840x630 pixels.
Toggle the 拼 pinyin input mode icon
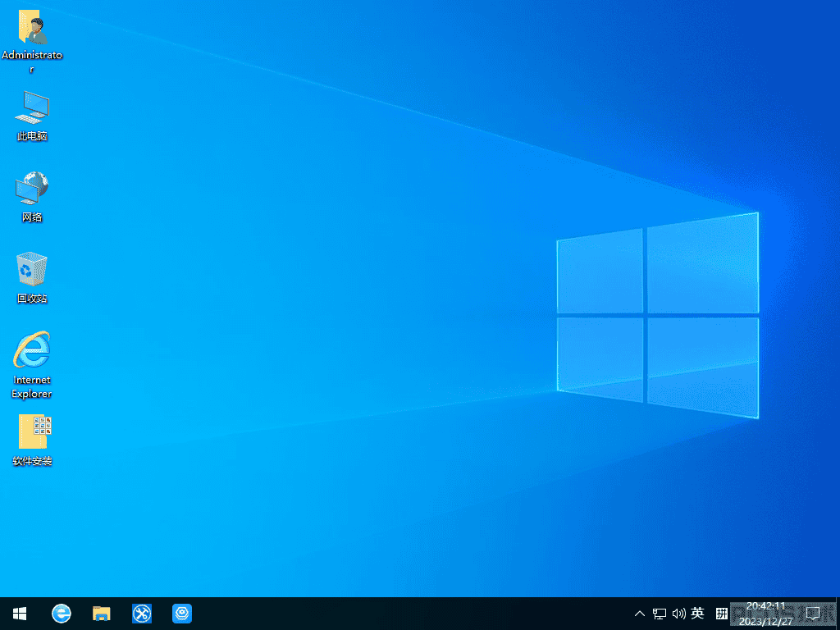[x=722, y=614]
